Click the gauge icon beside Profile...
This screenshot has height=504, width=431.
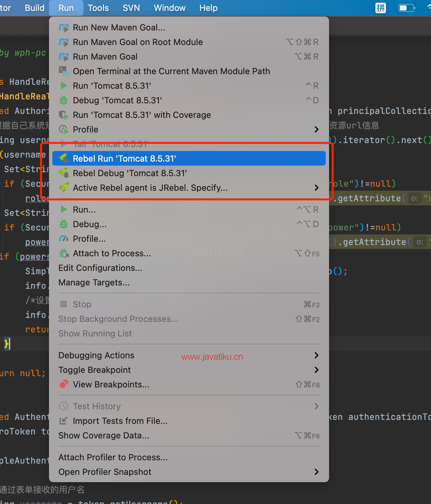point(64,239)
